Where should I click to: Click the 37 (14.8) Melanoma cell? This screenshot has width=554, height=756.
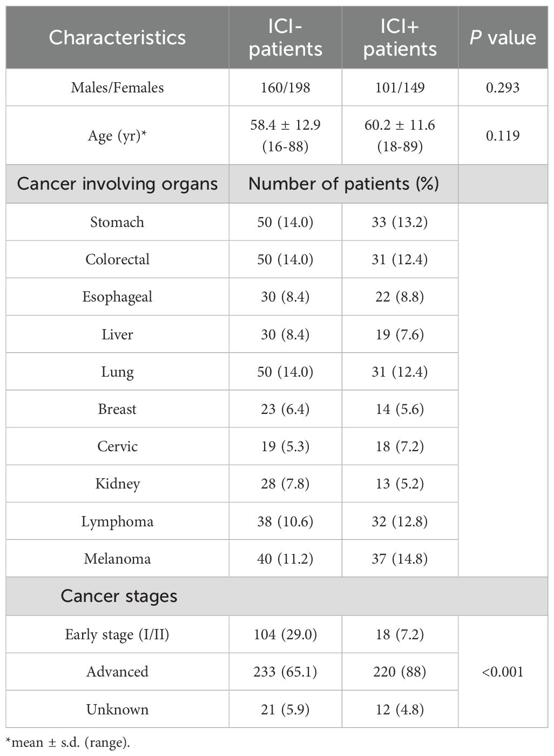coord(400,559)
